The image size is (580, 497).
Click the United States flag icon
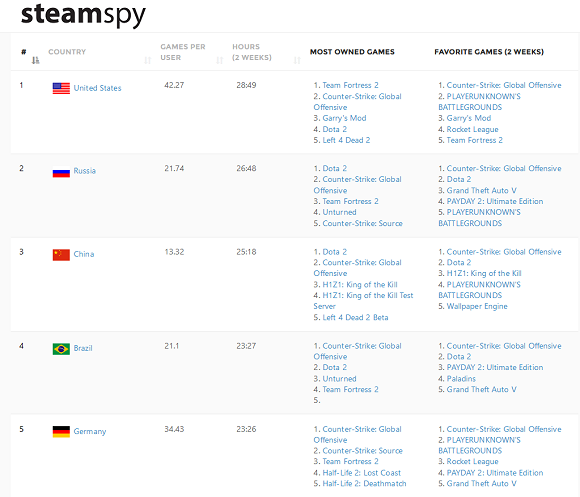click(x=61, y=88)
